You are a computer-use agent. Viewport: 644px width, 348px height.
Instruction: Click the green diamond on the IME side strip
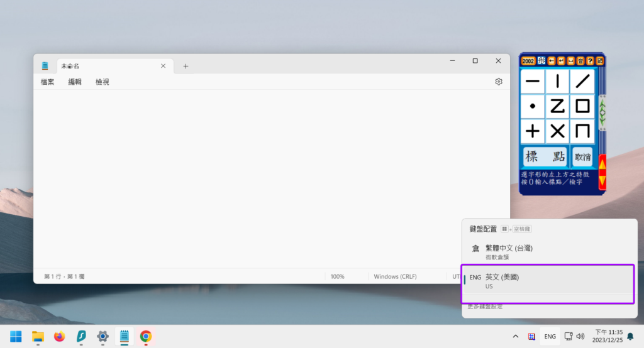pos(602,112)
